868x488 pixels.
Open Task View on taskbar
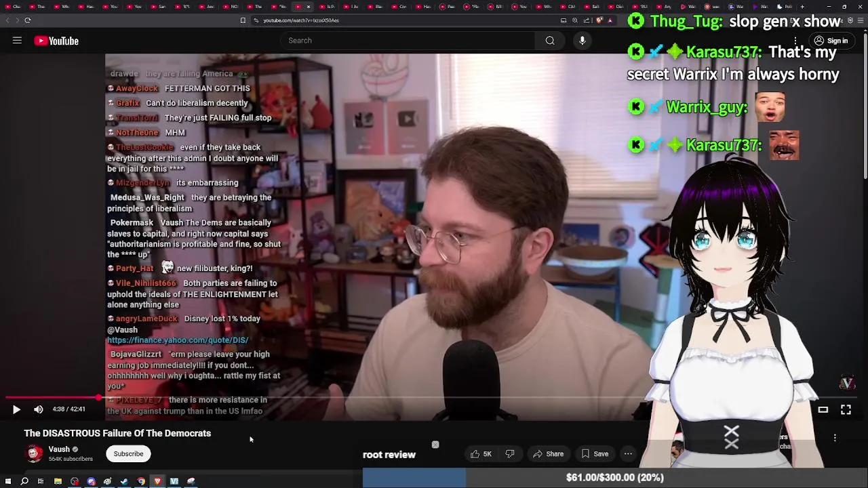point(41,481)
